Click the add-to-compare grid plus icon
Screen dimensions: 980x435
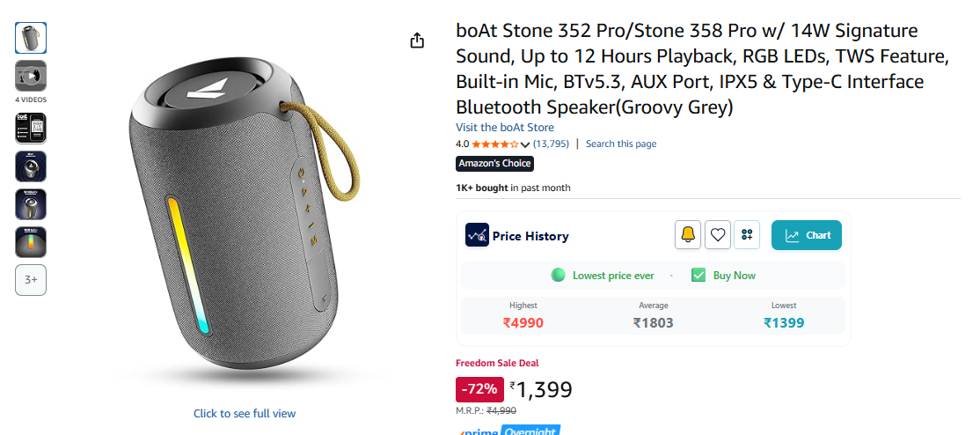click(747, 235)
